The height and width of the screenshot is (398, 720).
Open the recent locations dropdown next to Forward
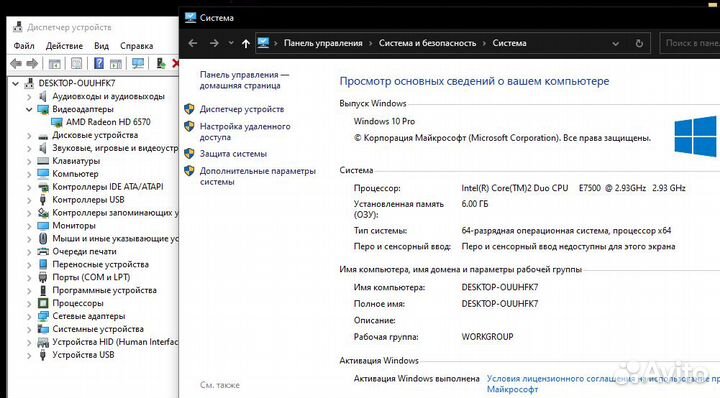231,43
